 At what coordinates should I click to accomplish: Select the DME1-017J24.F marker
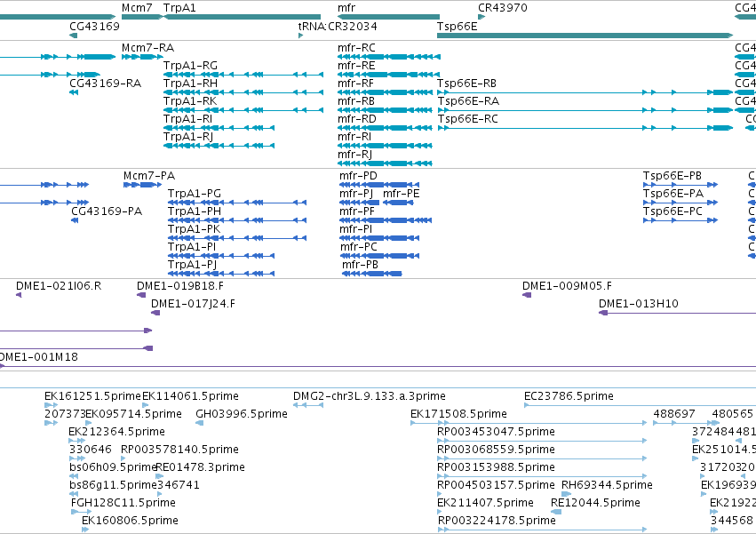(155, 313)
